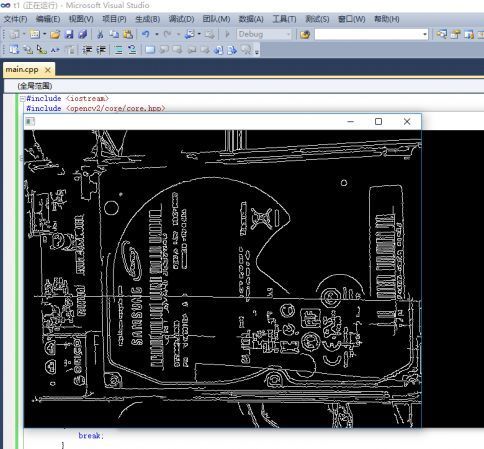This screenshot has width=484, height=449.
Task: Click the Clear All Bookmarks icon
Action: coord(246,50)
